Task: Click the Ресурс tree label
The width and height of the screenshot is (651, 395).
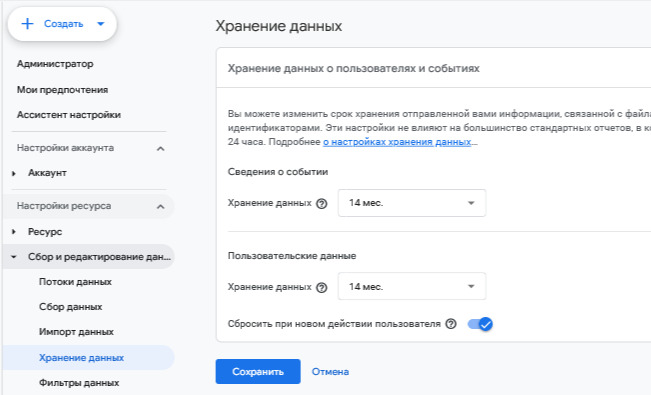Action: point(45,232)
